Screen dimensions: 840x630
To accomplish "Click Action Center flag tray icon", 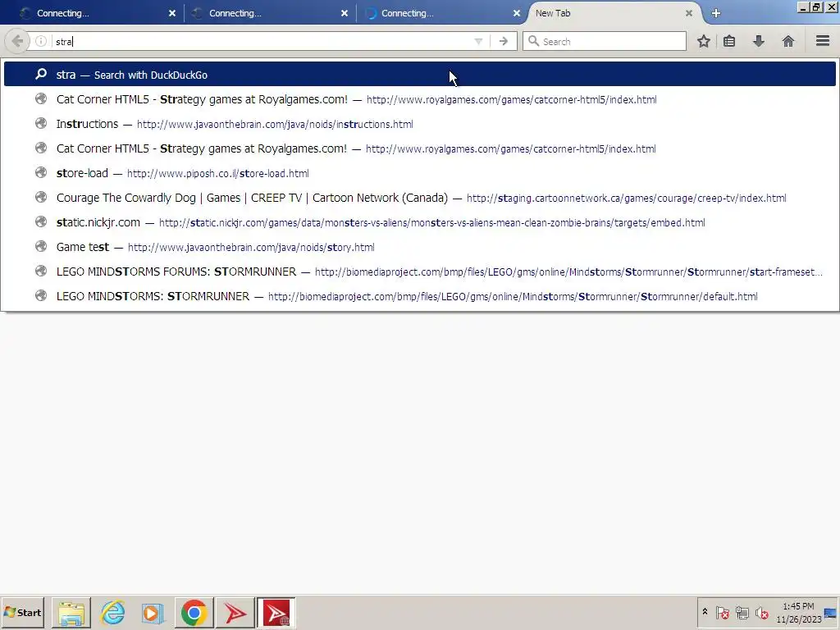I will (722, 612).
